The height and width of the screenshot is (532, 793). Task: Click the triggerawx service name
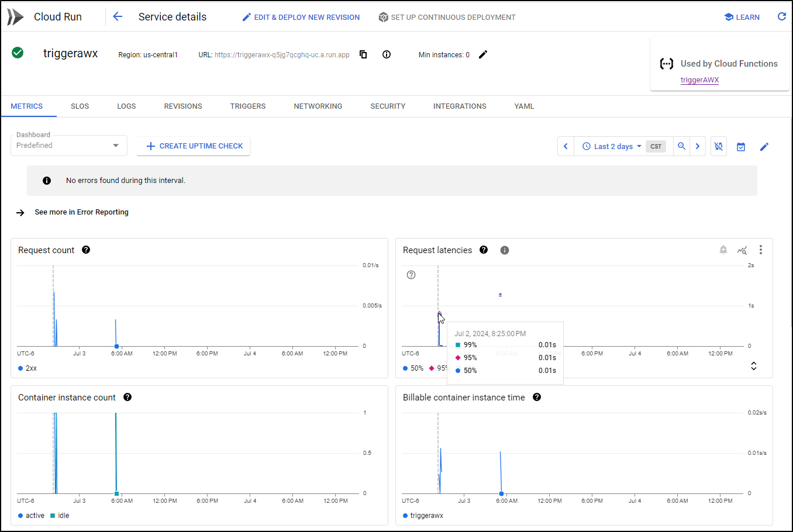coord(70,53)
